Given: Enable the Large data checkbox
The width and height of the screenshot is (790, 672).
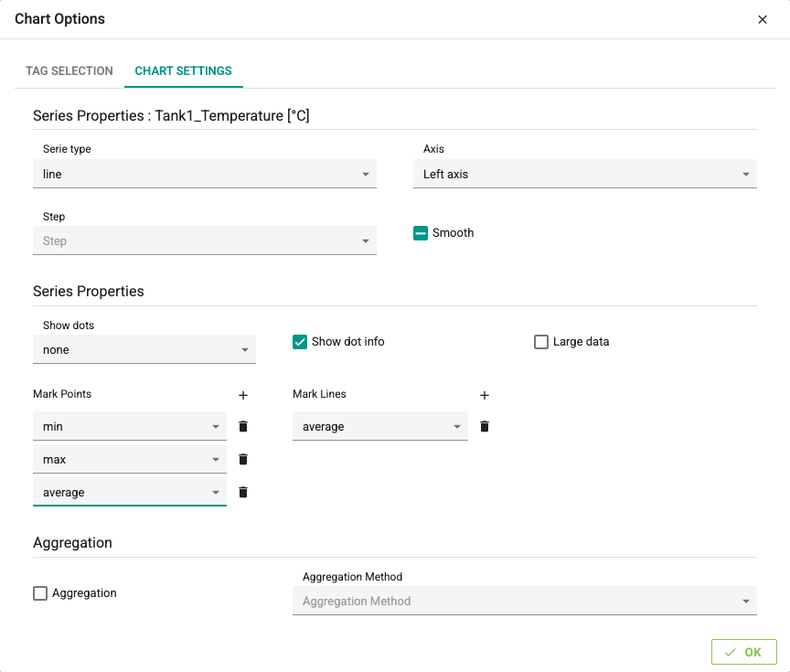Looking at the screenshot, I should click(x=540, y=342).
